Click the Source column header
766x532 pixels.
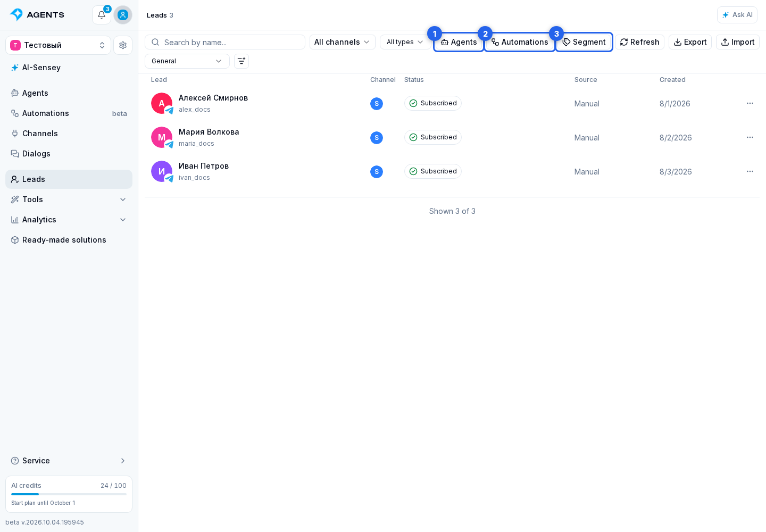point(586,80)
